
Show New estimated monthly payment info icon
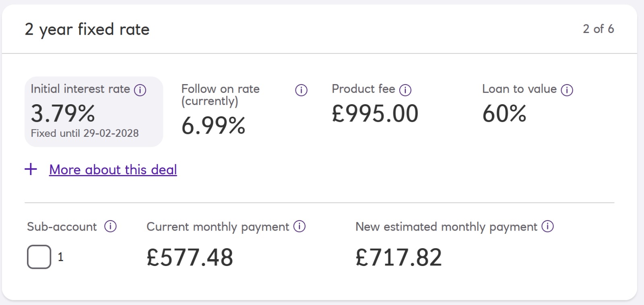(x=547, y=227)
